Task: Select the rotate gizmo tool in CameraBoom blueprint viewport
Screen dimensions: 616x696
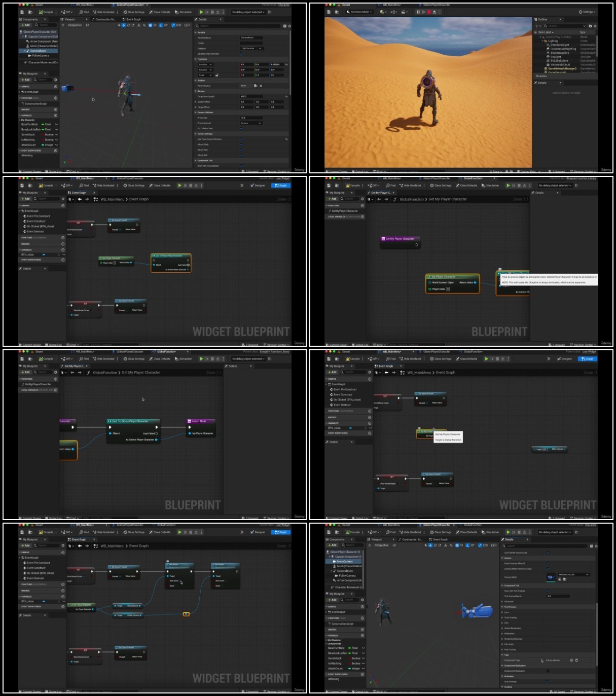Action: [128, 25]
